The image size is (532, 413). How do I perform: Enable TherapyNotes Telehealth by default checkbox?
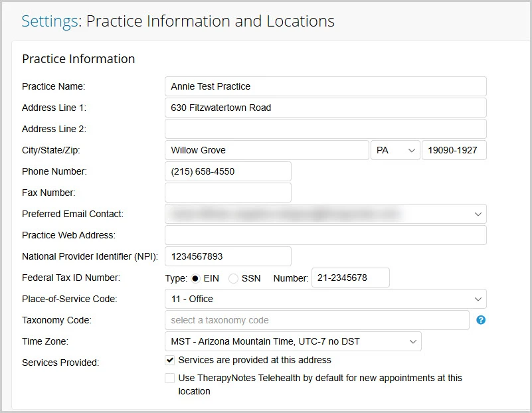(x=171, y=378)
